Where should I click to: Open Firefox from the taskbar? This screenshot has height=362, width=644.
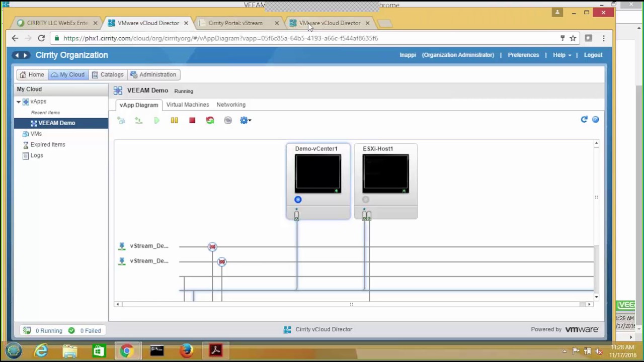pos(187,350)
